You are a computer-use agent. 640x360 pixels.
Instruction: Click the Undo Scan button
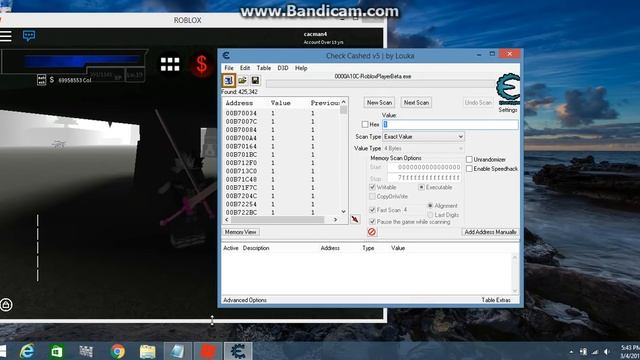(x=478, y=102)
